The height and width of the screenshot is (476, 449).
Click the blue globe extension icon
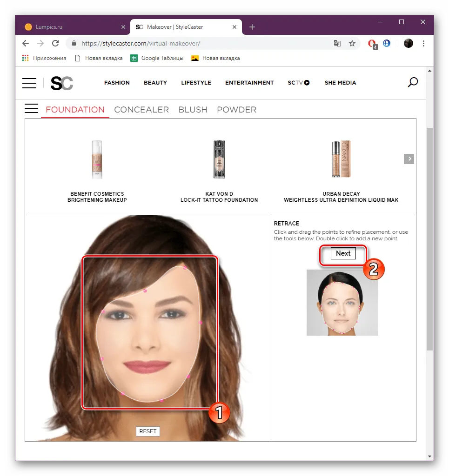click(x=387, y=43)
